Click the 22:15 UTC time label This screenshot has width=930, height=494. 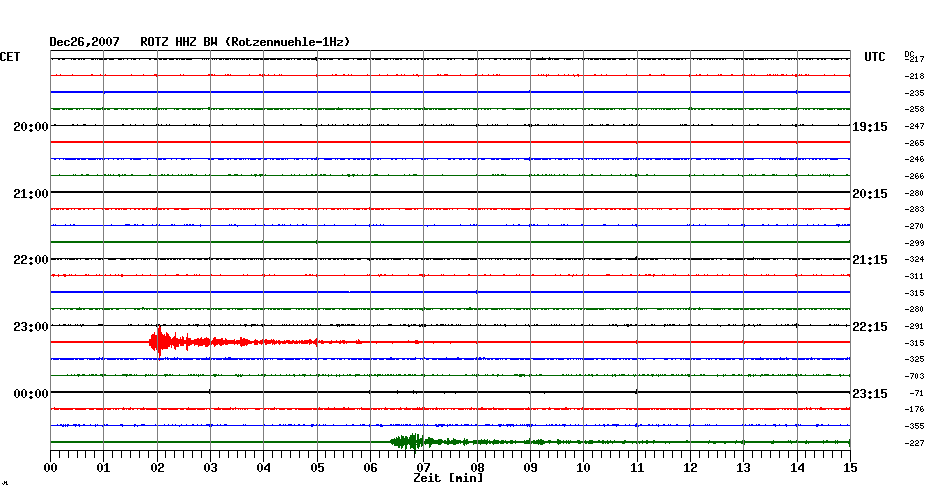tap(870, 327)
